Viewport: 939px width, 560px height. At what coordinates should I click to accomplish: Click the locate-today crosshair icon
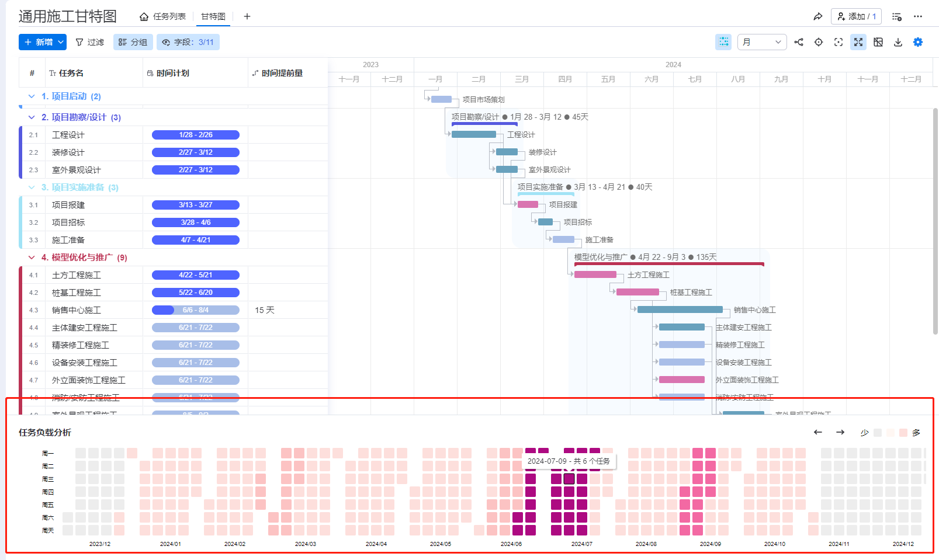[819, 42]
